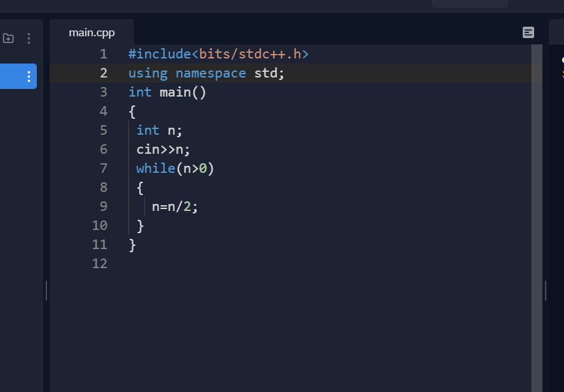Click the 'int main()' code line
This screenshot has width=564, height=392.
point(167,92)
